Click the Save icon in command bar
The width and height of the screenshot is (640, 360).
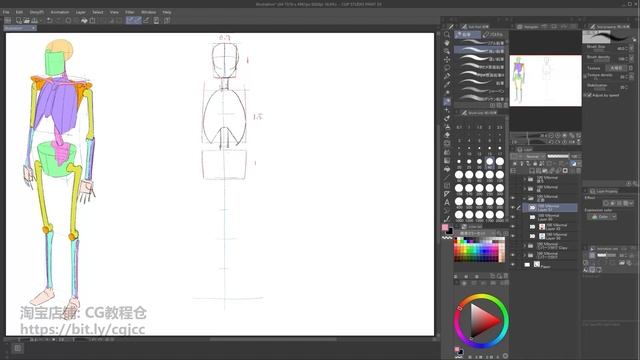click(x=35, y=20)
